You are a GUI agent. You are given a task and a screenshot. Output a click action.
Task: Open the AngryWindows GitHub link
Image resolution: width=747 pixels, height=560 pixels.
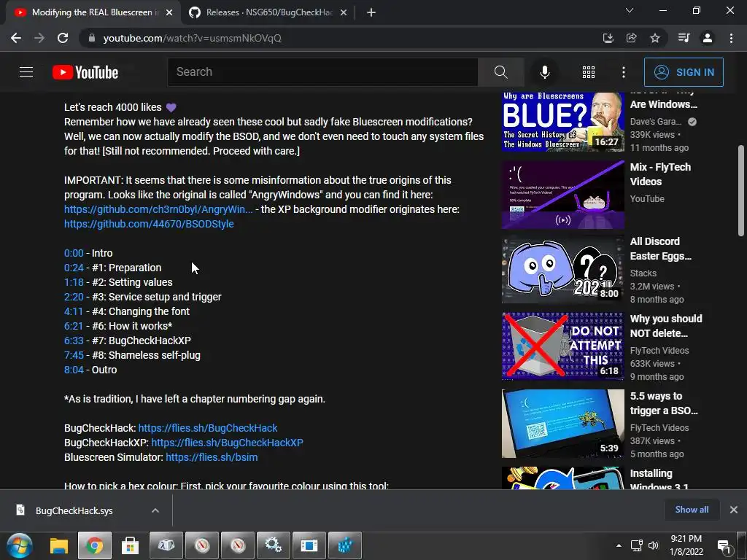coord(158,209)
